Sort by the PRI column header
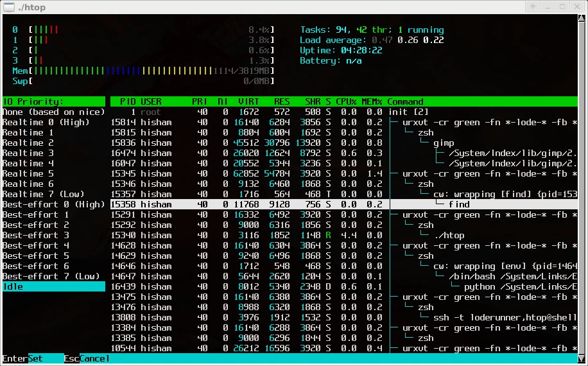 pos(200,101)
